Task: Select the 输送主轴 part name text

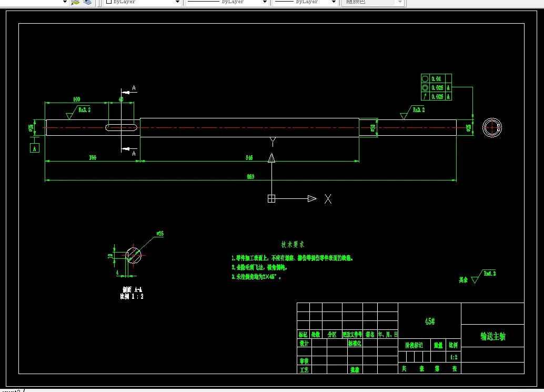Action: pyautogui.click(x=492, y=336)
